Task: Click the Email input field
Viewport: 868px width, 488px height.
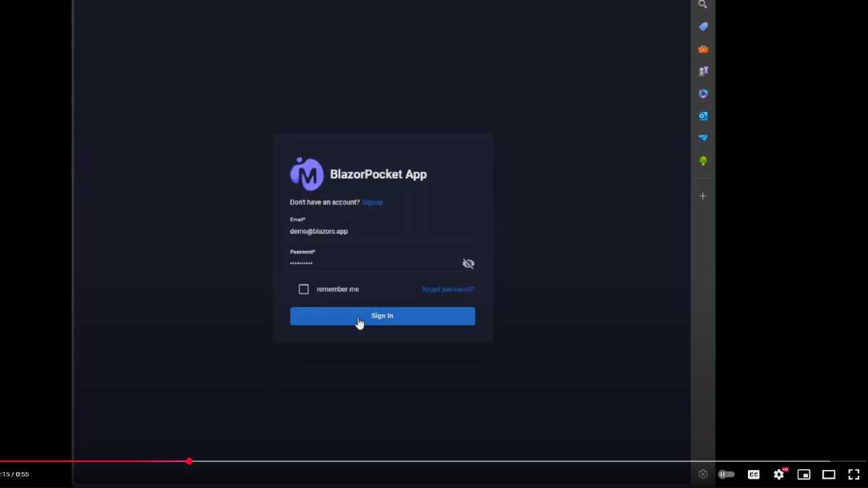Action: pyautogui.click(x=382, y=231)
